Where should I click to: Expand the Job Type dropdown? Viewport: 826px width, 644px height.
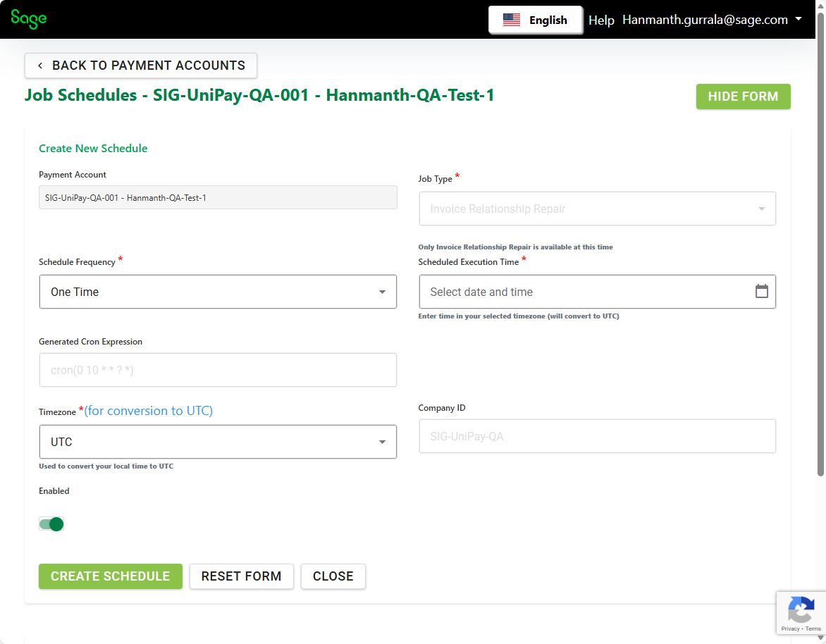click(598, 209)
